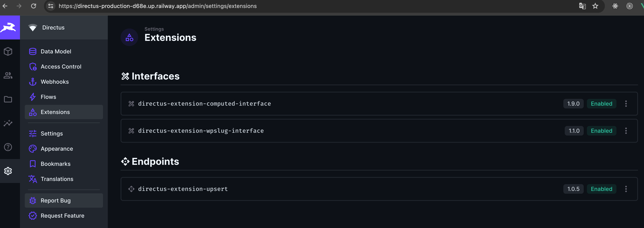Bookmark this page with the star icon
Screen dimensions: 644x228
pos(595,6)
